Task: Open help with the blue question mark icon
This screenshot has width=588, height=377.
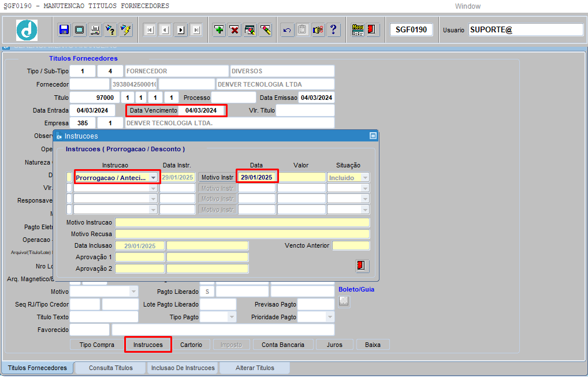Action: click(x=333, y=30)
